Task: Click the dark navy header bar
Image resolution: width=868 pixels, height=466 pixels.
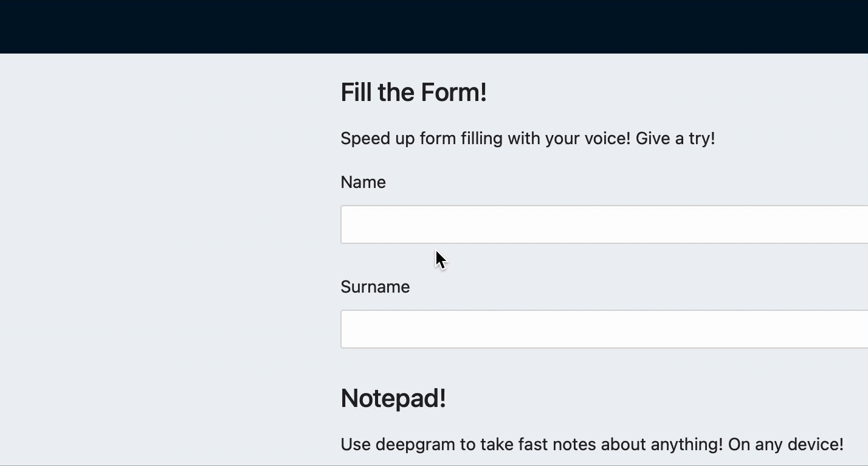Action: (434, 27)
